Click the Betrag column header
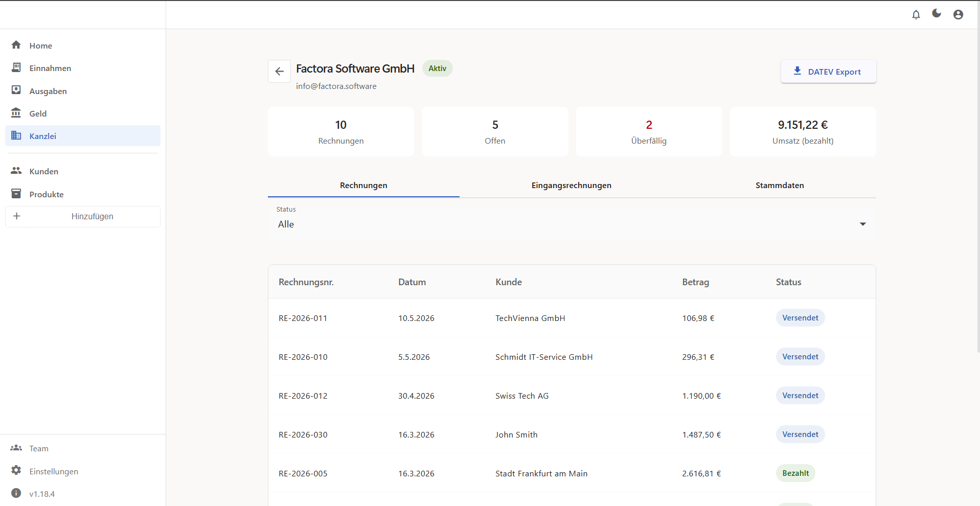Image resolution: width=980 pixels, height=506 pixels. [x=695, y=282]
